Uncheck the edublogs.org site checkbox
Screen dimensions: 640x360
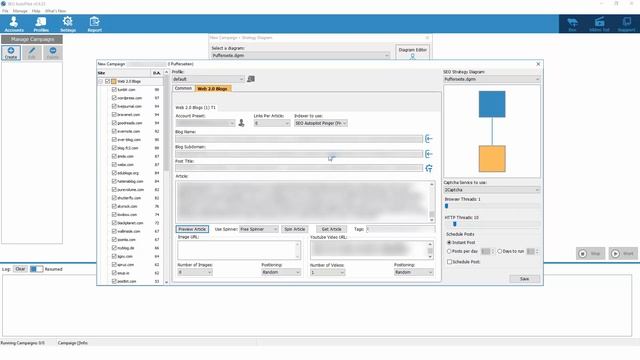point(114,173)
